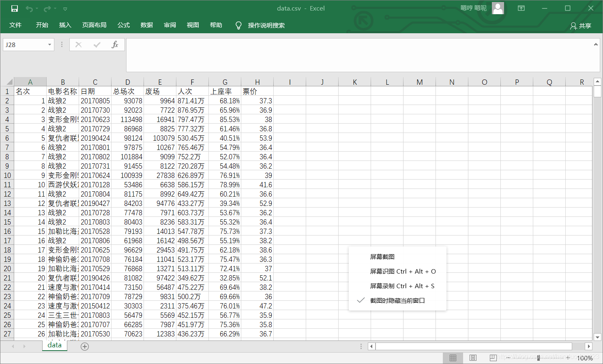Screen dimensions: 603x364
Task: Open the 页面布局 tab
Action: (94, 25)
